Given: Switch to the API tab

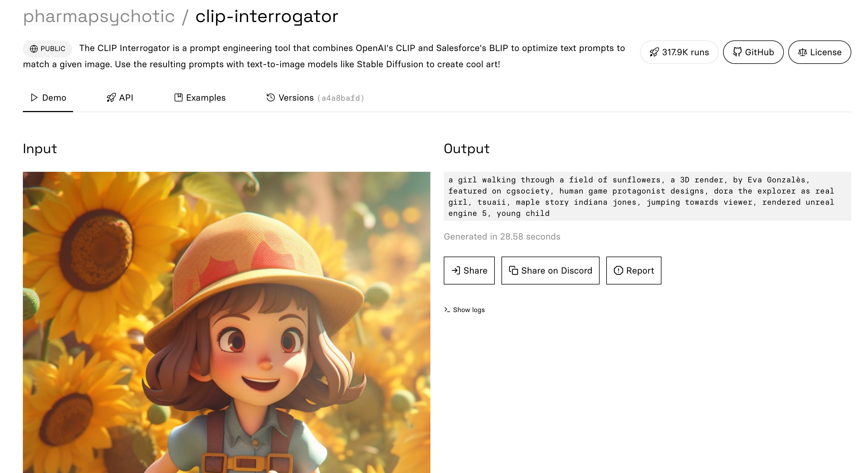Looking at the screenshot, I should [126, 98].
